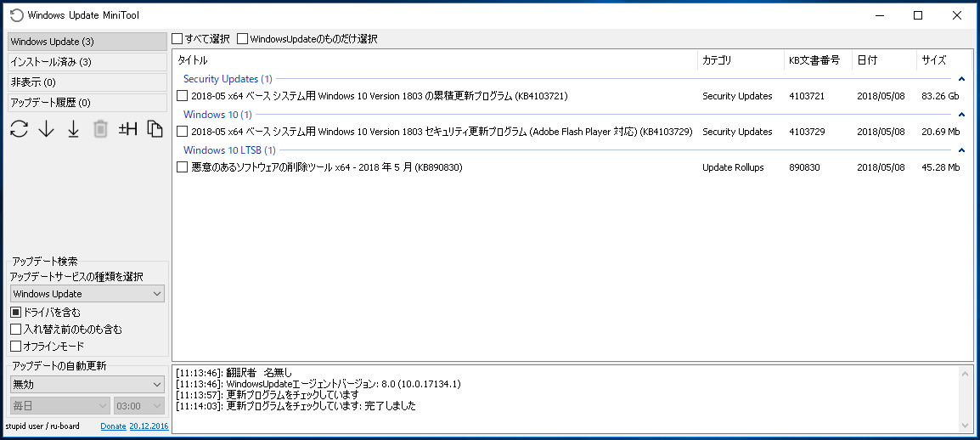The height and width of the screenshot is (440, 980).
Task: Click the 45.28 Mb size cell
Action: (x=941, y=167)
